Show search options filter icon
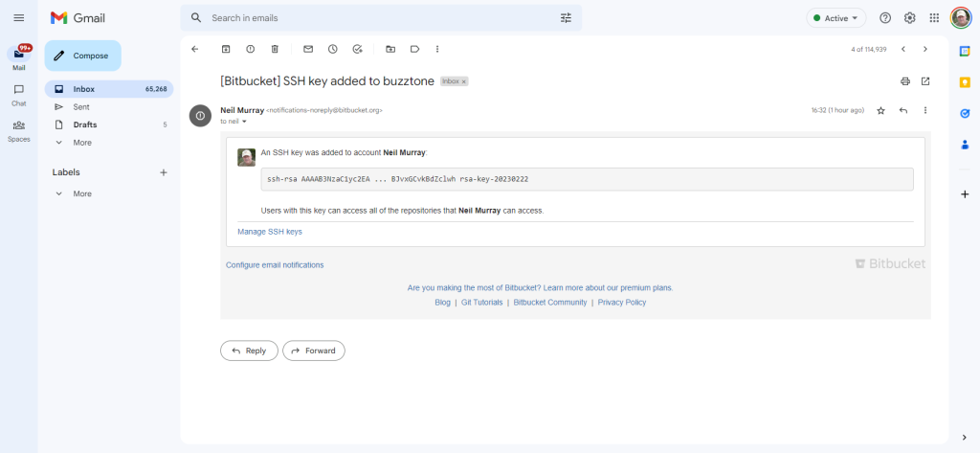This screenshot has height=453, width=980. [566, 18]
